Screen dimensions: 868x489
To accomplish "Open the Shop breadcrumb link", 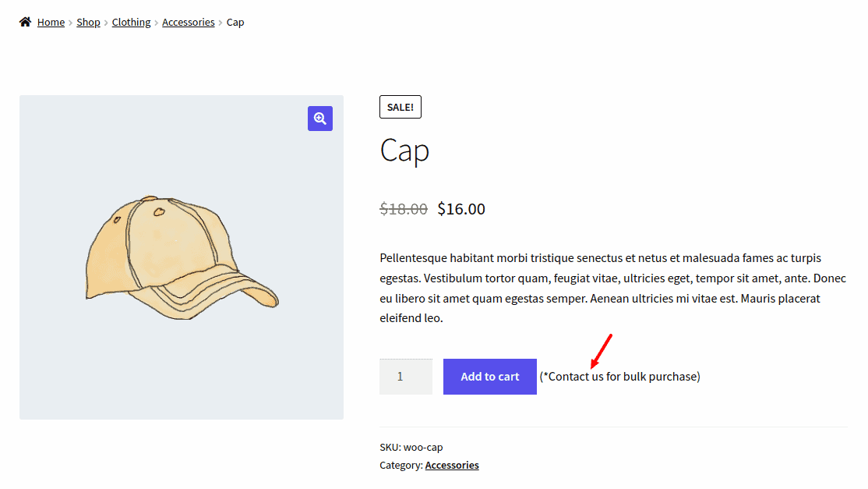I will point(88,23).
